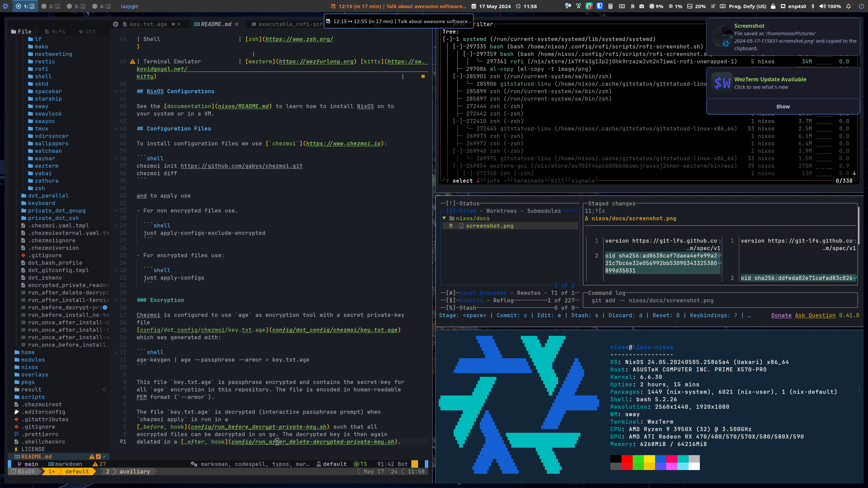Collapse the nixos/docs folder in lazygit
The width and height of the screenshot is (868, 488).
click(444, 218)
